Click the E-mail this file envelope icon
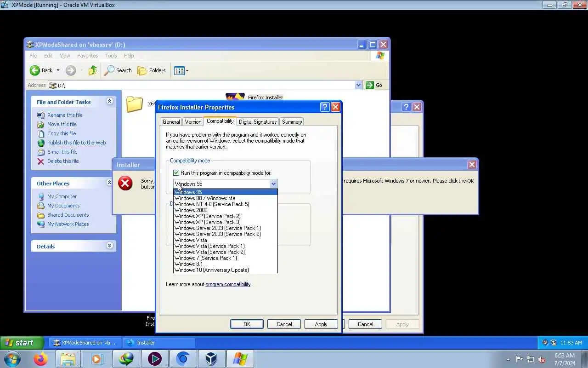Screen dimensions: 588x368 point(41,152)
